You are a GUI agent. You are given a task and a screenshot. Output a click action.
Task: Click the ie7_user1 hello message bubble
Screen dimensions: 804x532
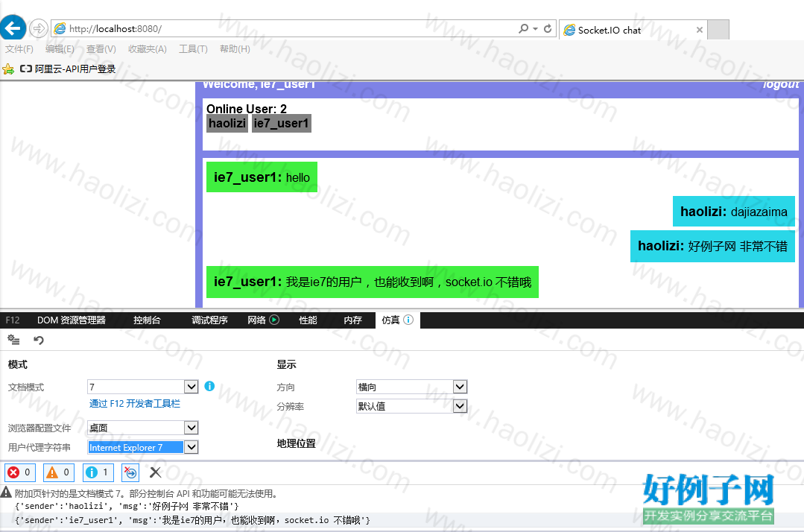pos(262,177)
